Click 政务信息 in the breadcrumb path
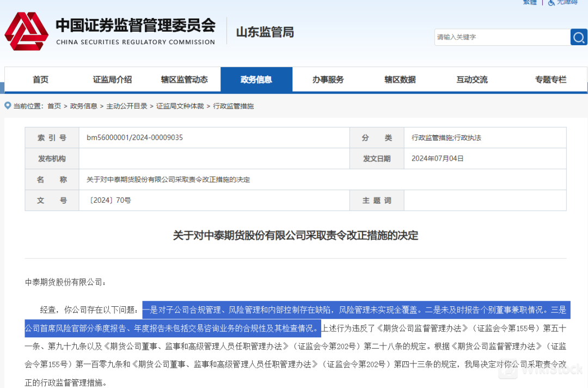588x388 pixels. (83, 106)
